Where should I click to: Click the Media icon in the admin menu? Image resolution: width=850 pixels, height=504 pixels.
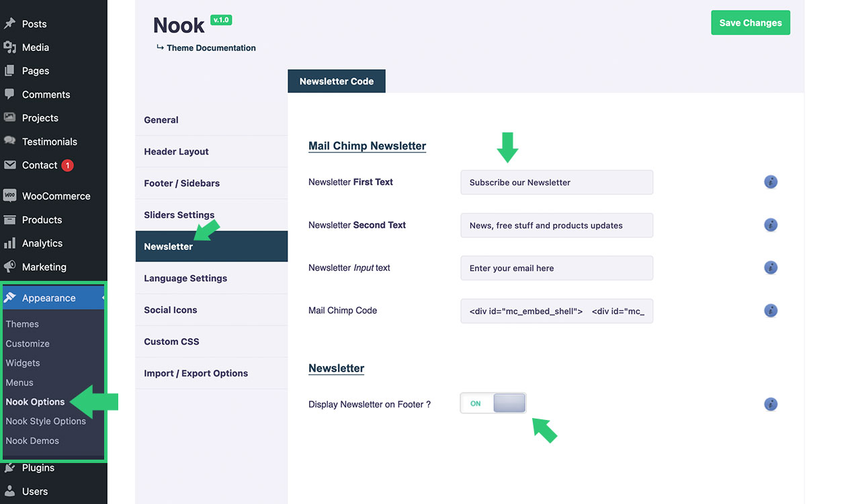point(9,47)
